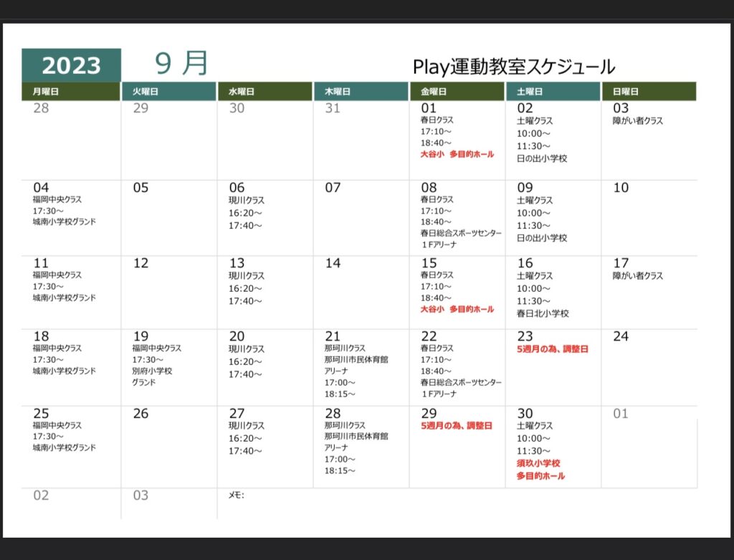
Task: Click 春日総合スポーツセンター on date 08
Action: click(461, 233)
